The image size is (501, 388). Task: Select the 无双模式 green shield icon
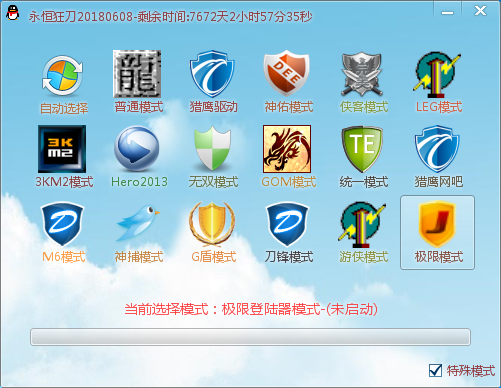coord(212,149)
